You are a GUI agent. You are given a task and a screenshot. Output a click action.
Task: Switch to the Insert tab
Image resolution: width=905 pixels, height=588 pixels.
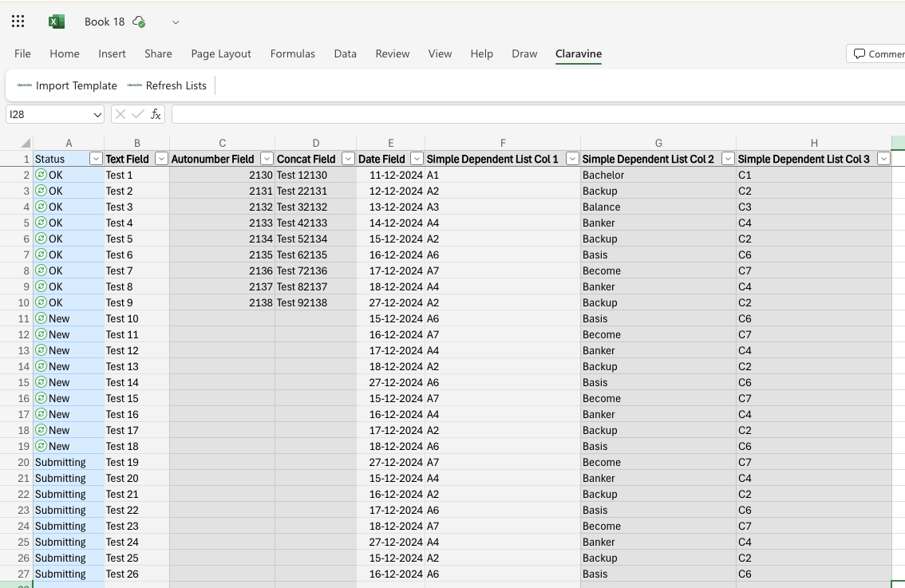click(112, 53)
